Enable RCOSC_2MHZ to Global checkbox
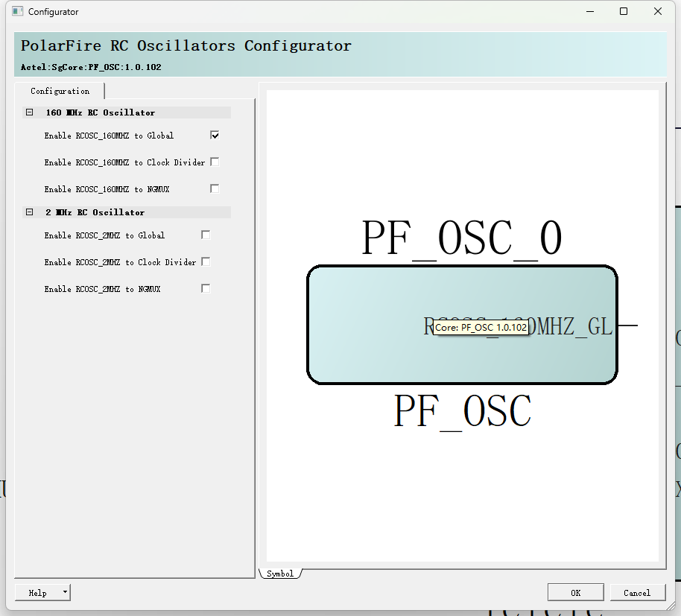This screenshot has width=681, height=616. point(206,235)
